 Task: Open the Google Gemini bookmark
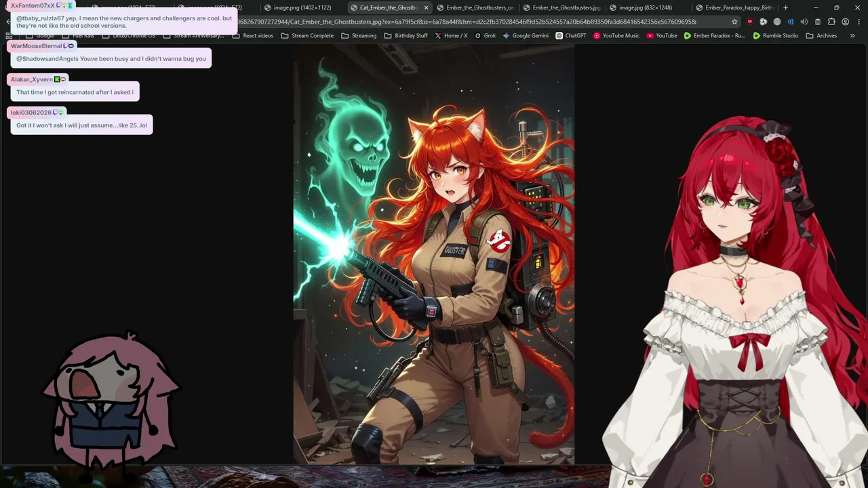point(526,36)
